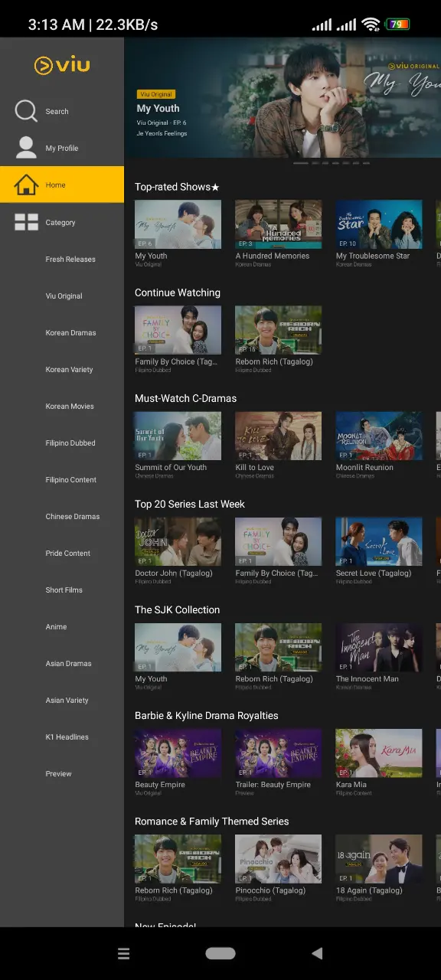Screen dimensions: 441x980
Task: Open Kara Mia thumbnail
Action: tap(379, 753)
